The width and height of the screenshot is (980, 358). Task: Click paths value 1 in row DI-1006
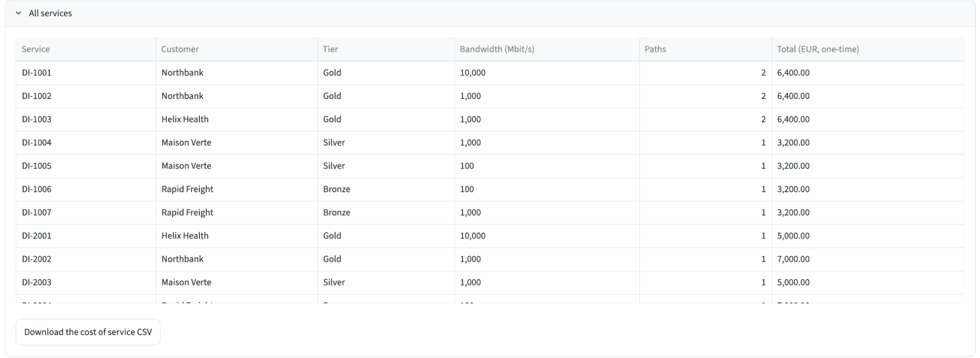coord(706,189)
